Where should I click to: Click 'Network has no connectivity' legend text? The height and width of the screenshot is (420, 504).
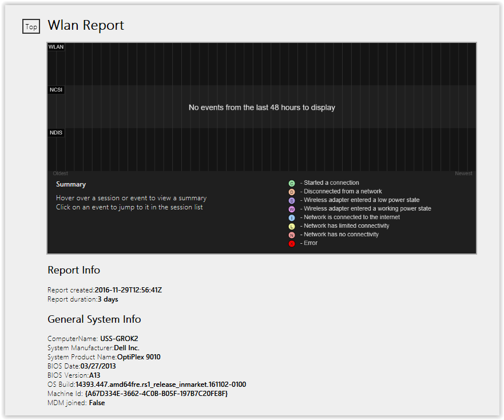(342, 235)
